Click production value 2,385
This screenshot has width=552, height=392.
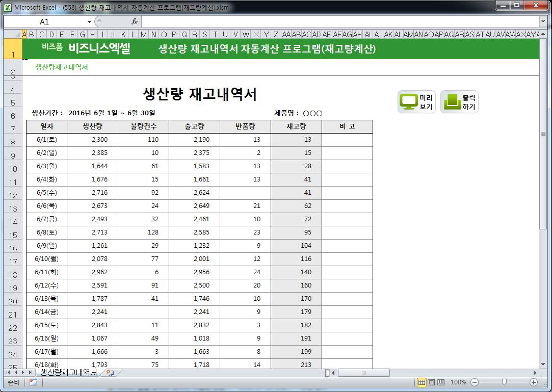93,153
